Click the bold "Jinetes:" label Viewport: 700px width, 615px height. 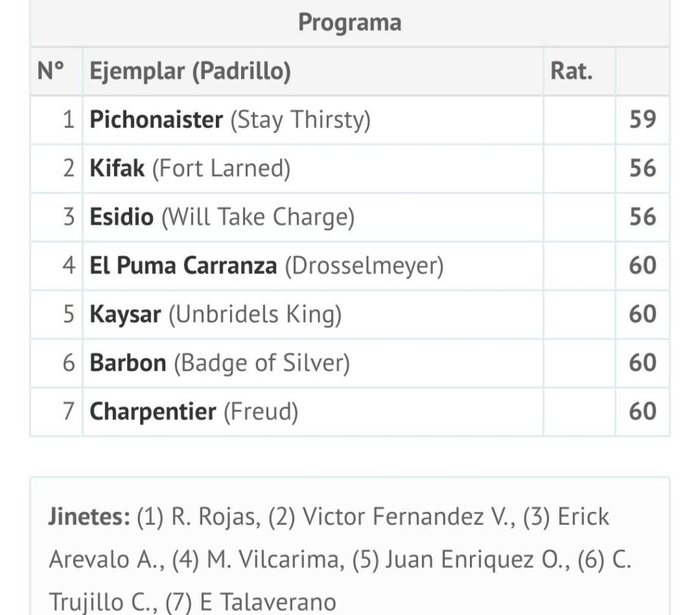89,517
